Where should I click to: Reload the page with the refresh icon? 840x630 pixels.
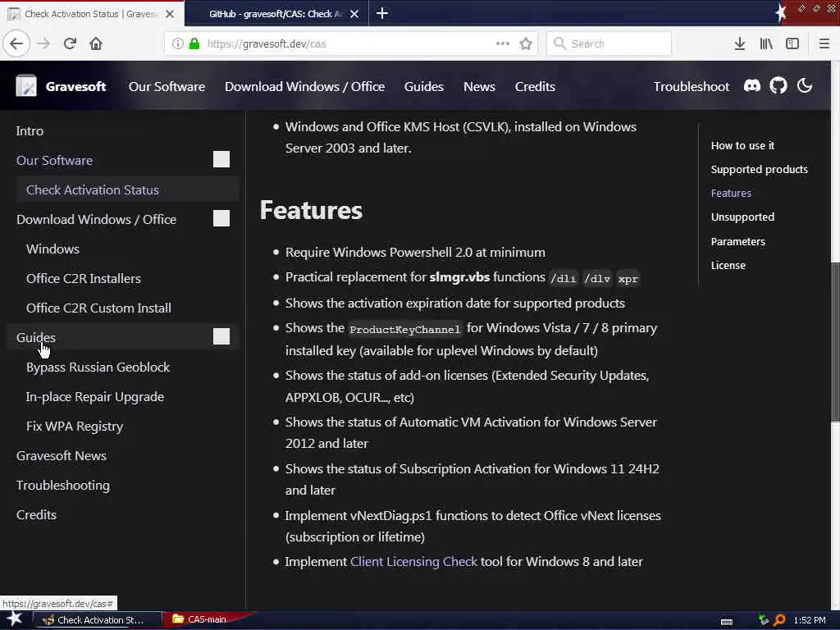pyautogui.click(x=70, y=43)
